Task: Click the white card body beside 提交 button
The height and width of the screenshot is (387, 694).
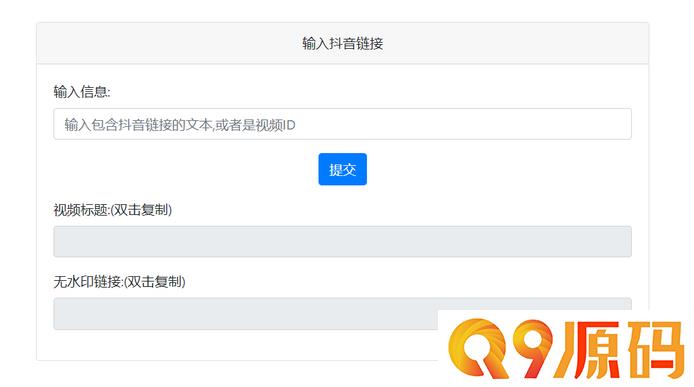Action: click(487, 169)
